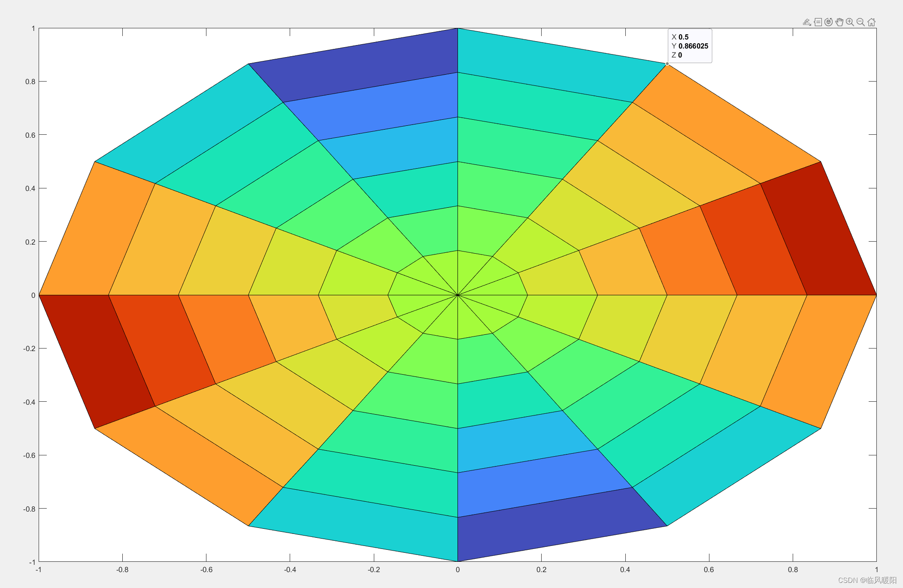Screen dimensions: 903x588
Task: Open the export axes toolbar button
Action: (x=807, y=22)
